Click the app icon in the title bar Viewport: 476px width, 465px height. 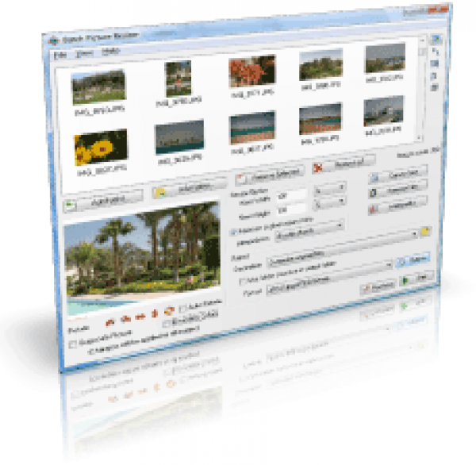click(x=53, y=40)
